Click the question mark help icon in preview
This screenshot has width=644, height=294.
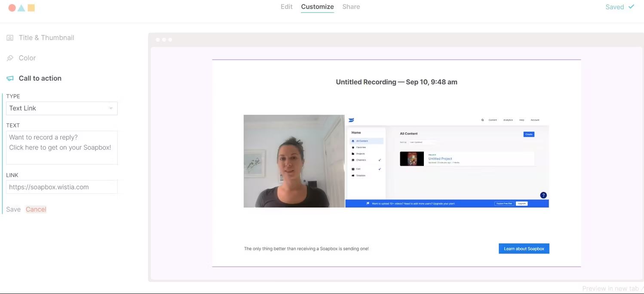543,195
